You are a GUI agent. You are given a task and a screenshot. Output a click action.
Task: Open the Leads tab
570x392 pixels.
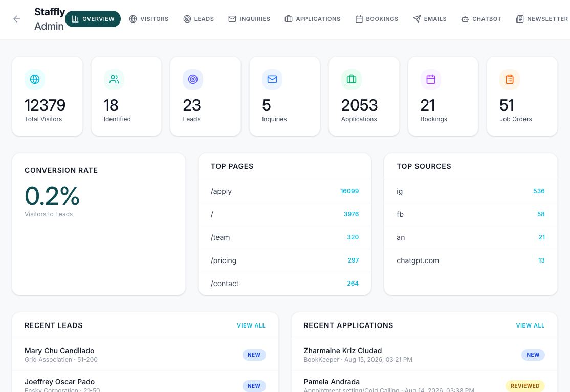coord(199,19)
